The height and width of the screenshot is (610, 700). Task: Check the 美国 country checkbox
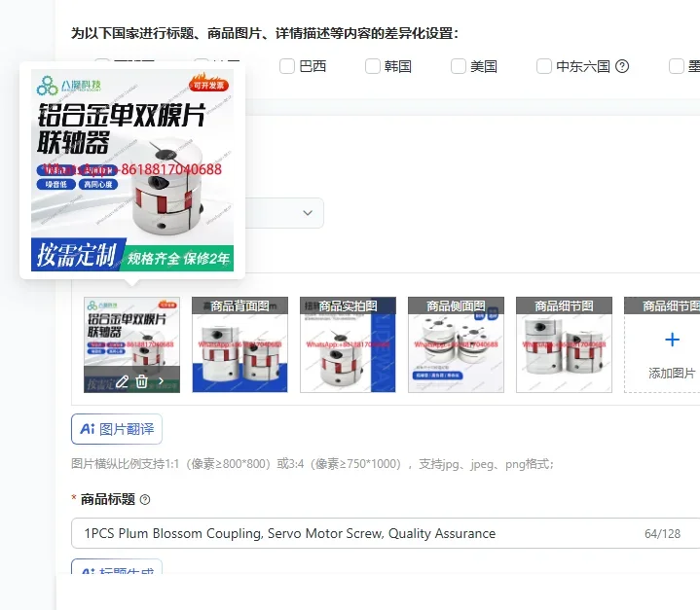click(x=459, y=66)
